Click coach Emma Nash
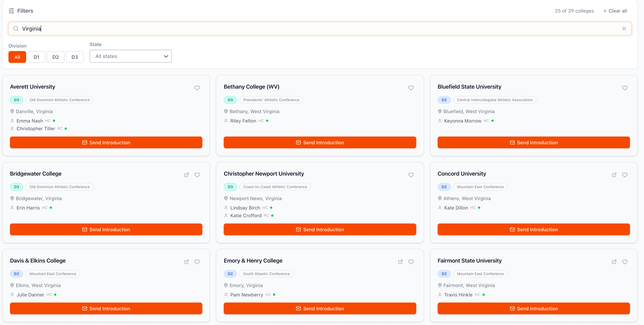The height and width of the screenshot is (325, 644). pyautogui.click(x=30, y=121)
